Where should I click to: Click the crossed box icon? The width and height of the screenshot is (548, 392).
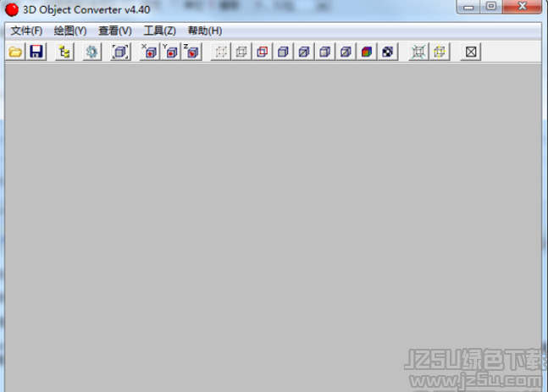(x=471, y=52)
